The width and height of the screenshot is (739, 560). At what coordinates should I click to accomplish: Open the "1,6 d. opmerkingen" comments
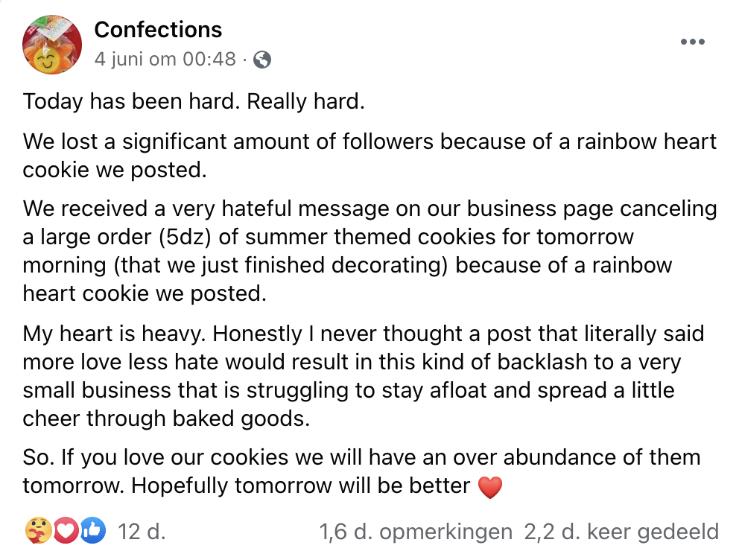(x=416, y=532)
